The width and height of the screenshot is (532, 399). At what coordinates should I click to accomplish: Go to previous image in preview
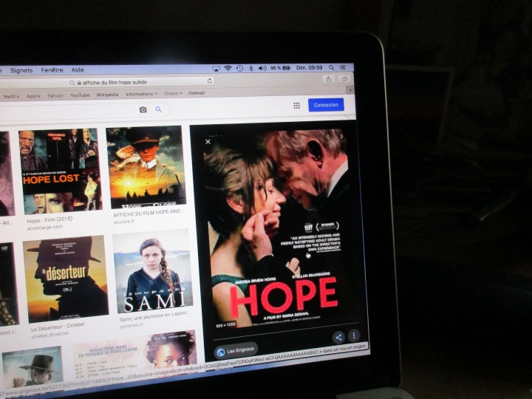(x=328, y=137)
